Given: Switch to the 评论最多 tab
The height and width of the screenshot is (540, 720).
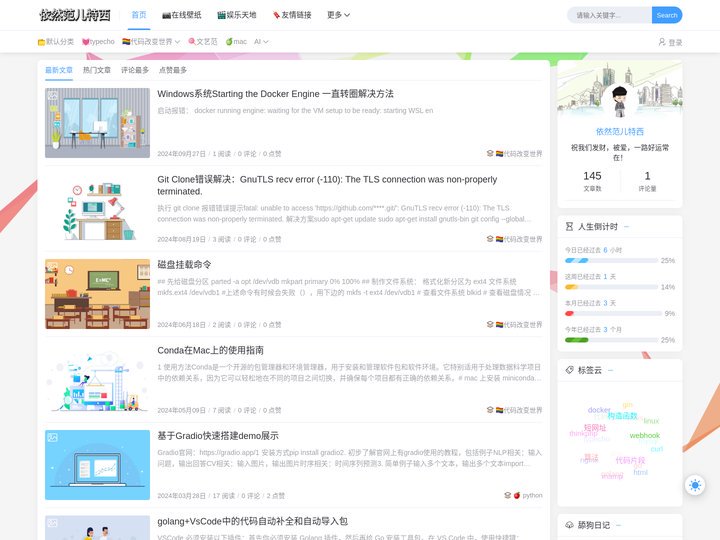Looking at the screenshot, I should click(135, 70).
